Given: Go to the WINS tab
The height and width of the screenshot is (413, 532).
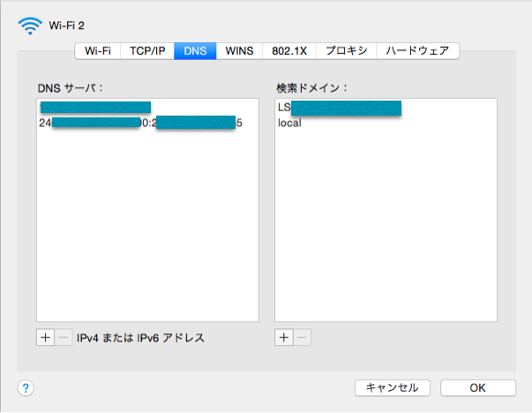Looking at the screenshot, I should pyautogui.click(x=239, y=51).
